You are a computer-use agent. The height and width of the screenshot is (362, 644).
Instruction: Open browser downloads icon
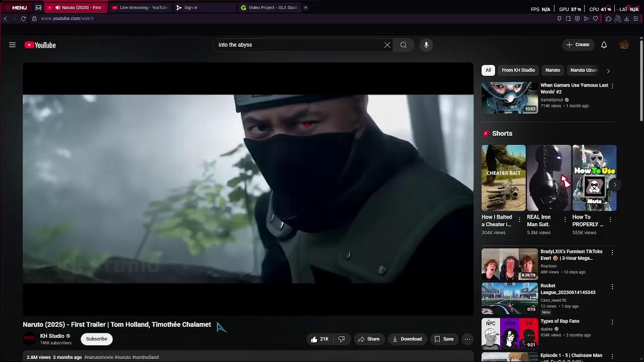pyautogui.click(x=626, y=19)
